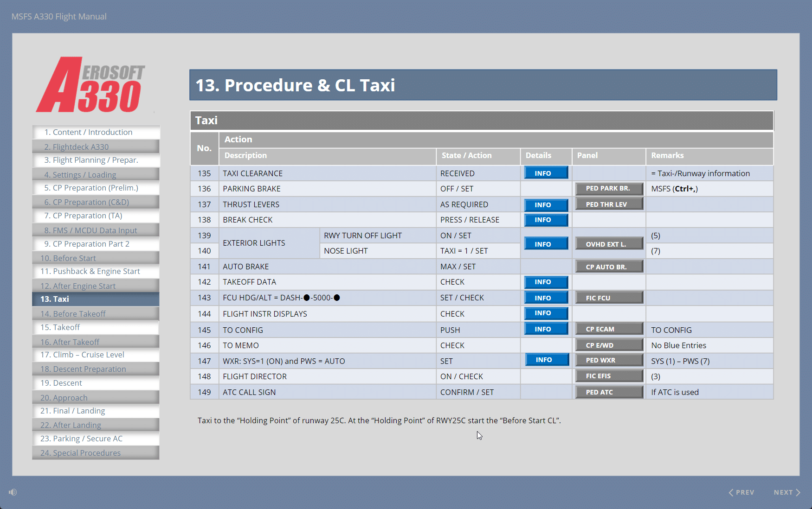This screenshot has height=509, width=812.
Task: Open the PED ATC panel button
Action: 609,392
